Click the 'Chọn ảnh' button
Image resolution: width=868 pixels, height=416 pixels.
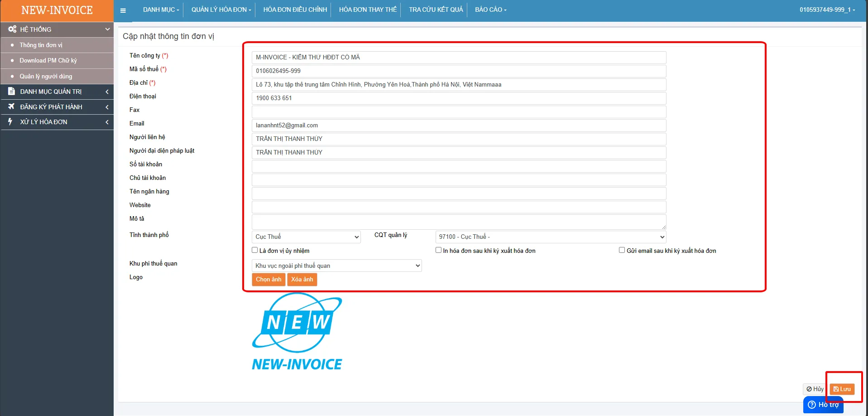[269, 279]
